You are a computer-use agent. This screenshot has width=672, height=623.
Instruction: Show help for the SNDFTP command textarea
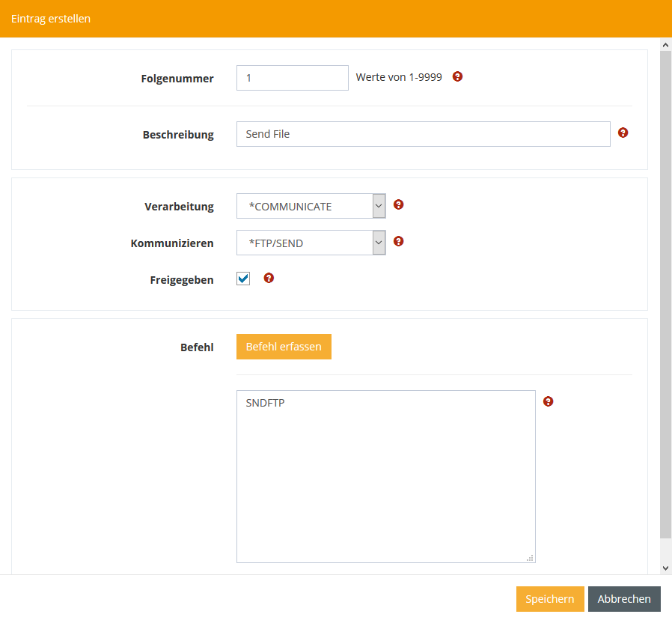[548, 401]
